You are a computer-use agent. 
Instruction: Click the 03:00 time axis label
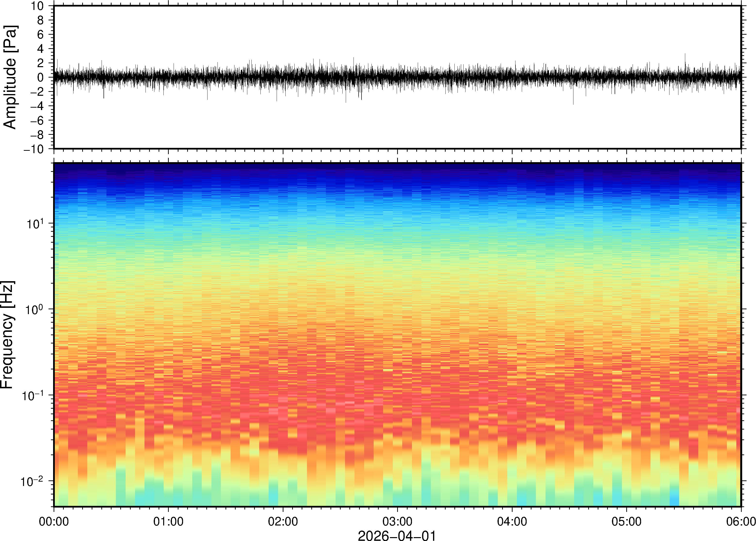[397, 521]
